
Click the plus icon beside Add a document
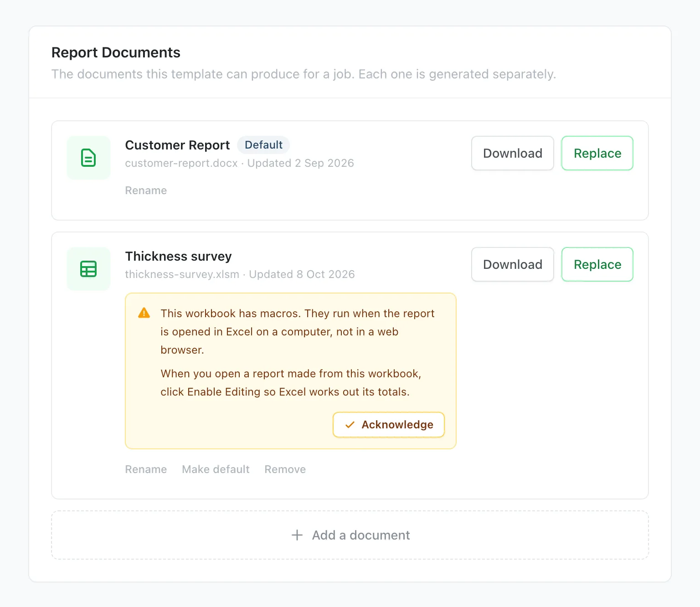297,535
